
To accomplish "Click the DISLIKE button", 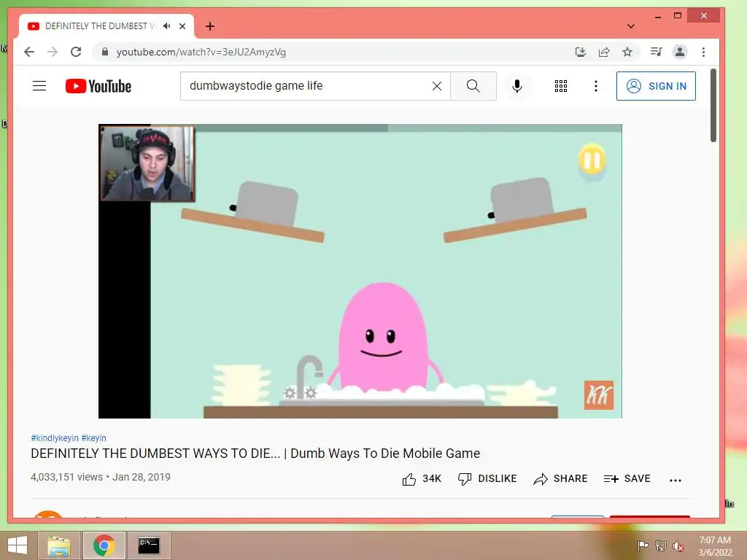I will click(x=487, y=478).
